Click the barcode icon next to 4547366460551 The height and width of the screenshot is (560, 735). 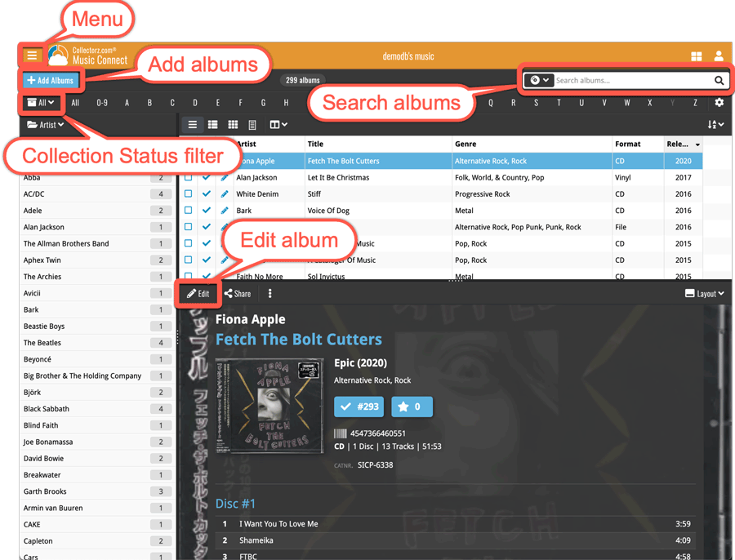(x=341, y=433)
